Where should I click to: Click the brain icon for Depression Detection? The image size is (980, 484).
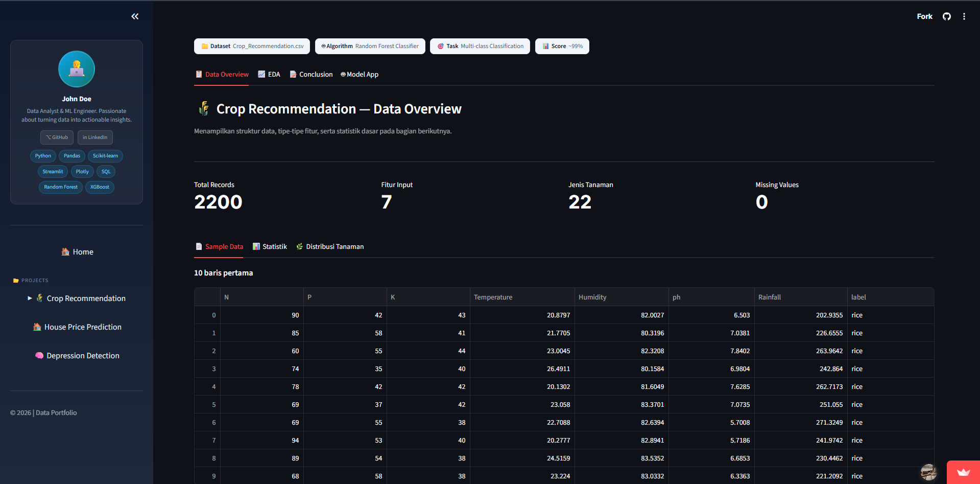(x=39, y=355)
